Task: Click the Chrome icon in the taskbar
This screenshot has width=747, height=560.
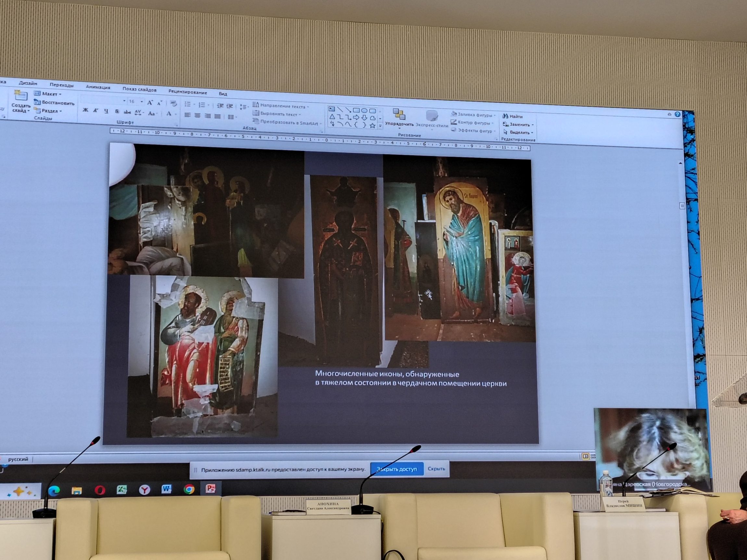Action: (x=189, y=490)
